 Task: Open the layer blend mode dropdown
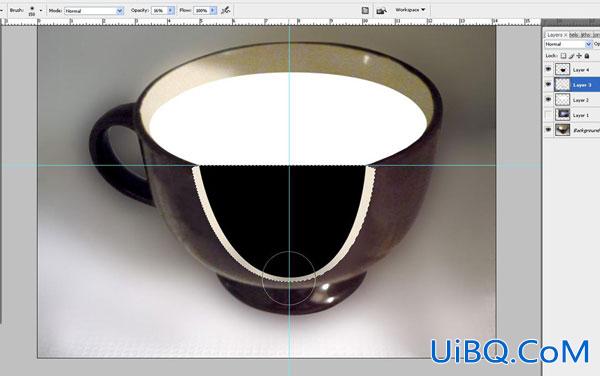pyautogui.click(x=568, y=44)
